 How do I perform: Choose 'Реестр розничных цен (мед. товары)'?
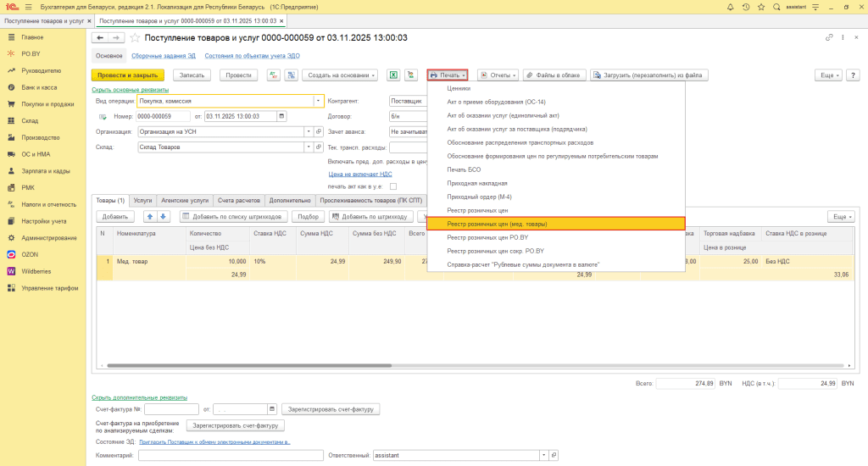pyautogui.click(x=498, y=224)
